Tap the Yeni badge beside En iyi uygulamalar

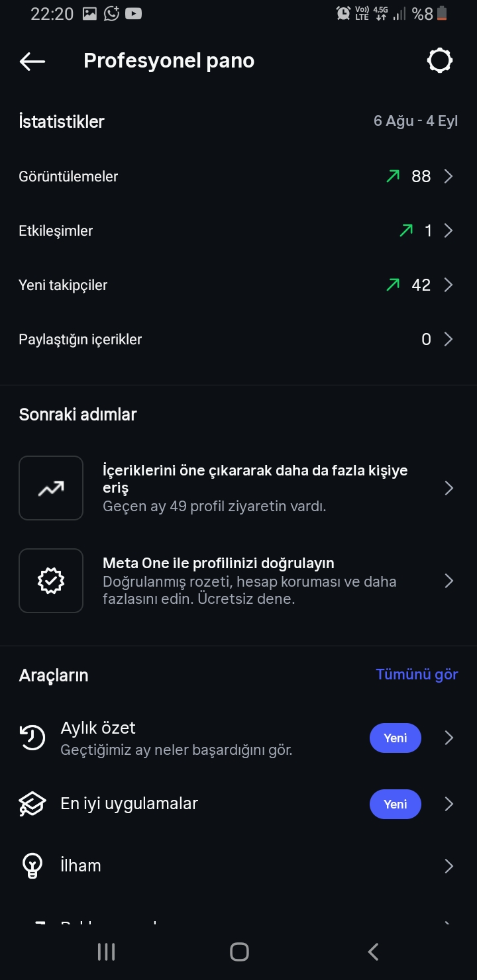pyautogui.click(x=396, y=804)
